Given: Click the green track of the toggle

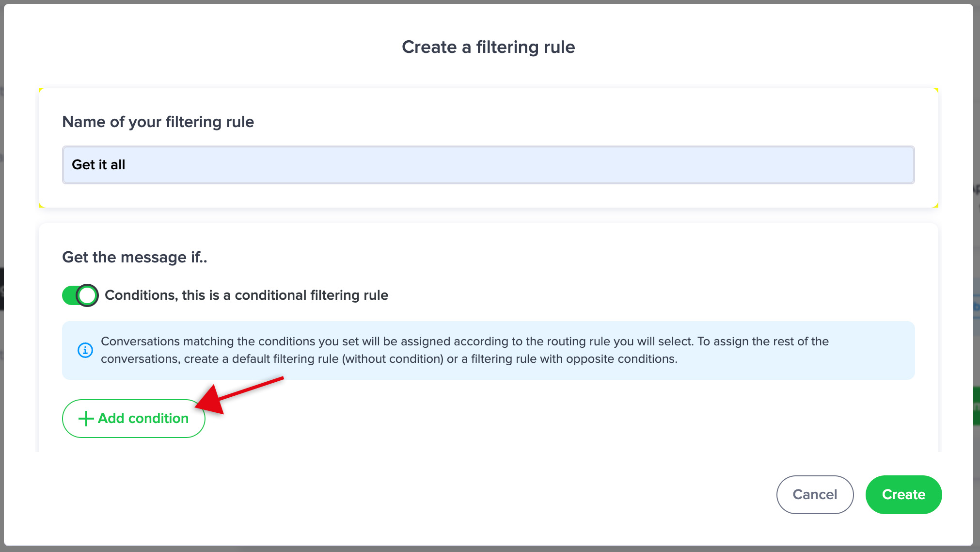Looking at the screenshot, I should [69, 295].
